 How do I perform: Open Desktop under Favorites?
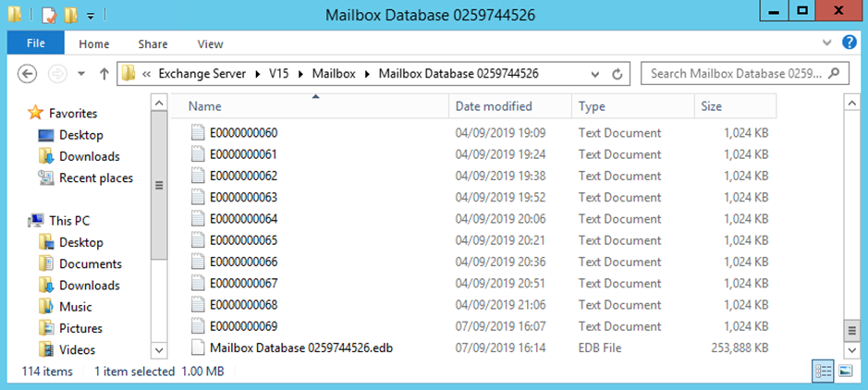click(x=80, y=135)
